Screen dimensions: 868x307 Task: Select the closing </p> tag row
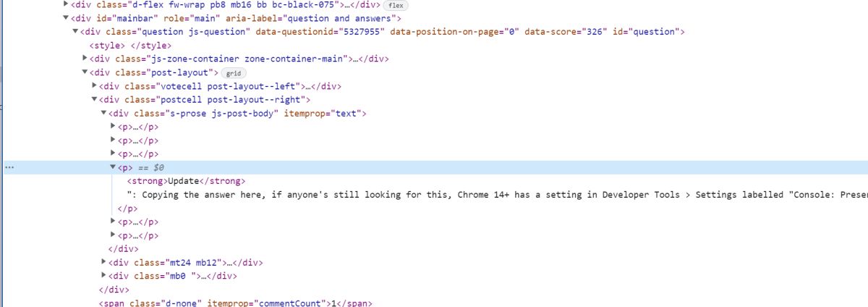click(x=127, y=208)
